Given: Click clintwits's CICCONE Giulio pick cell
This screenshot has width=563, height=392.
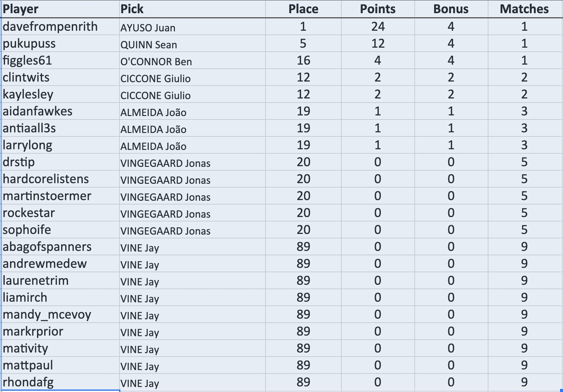Looking at the screenshot, I should [x=155, y=79].
